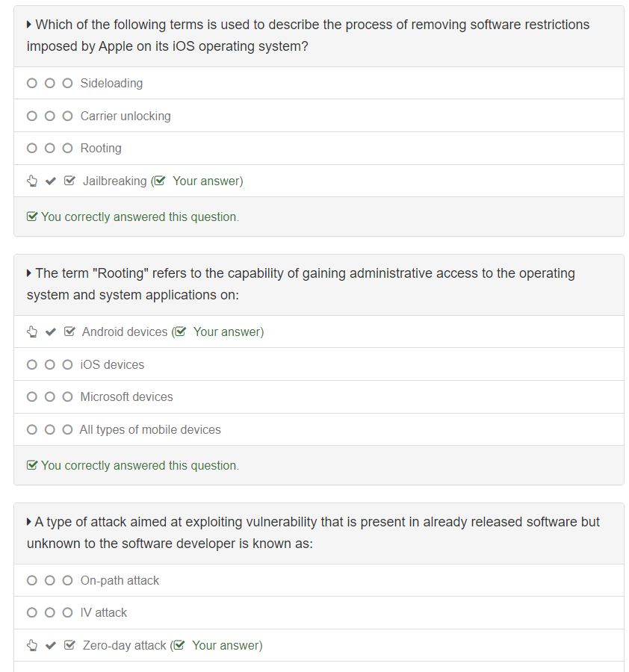Click the pointing hand icon beside Zero-day attack
Viewport: 629px width, 672px height.
pos(32,645)
